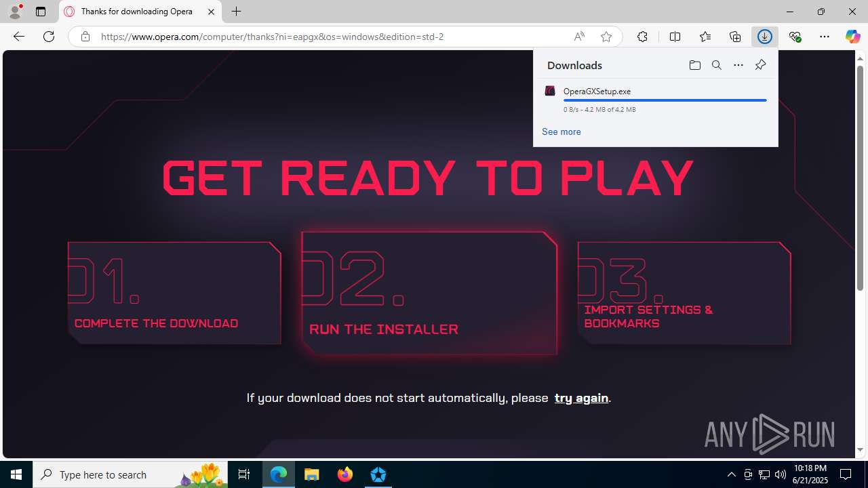Screen dimensions: 868x488
Task: Open the Copilot sidebar
Action: click(x=852, y=37)
